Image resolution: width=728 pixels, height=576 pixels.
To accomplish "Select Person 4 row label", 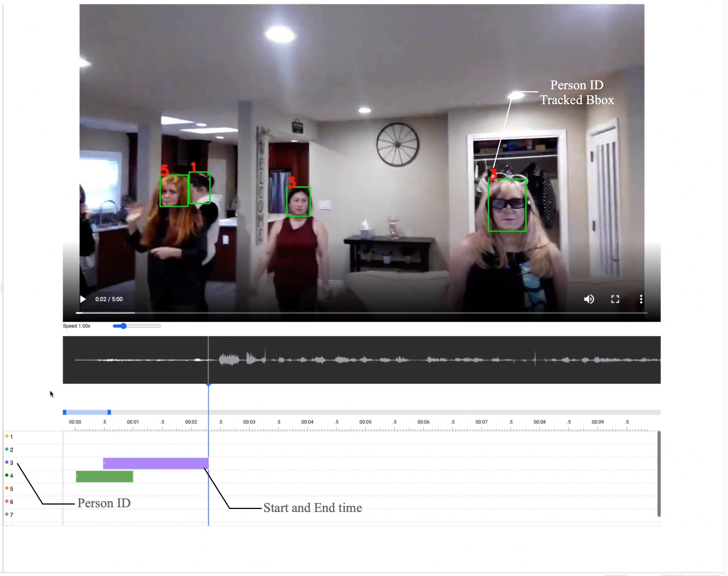I will pos(11,475).
